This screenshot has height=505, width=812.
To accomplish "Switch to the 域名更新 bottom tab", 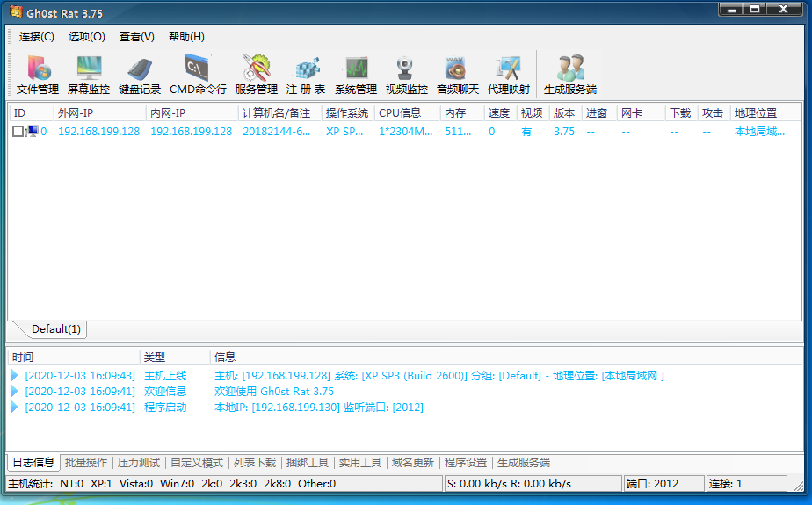I will point(413,463).
